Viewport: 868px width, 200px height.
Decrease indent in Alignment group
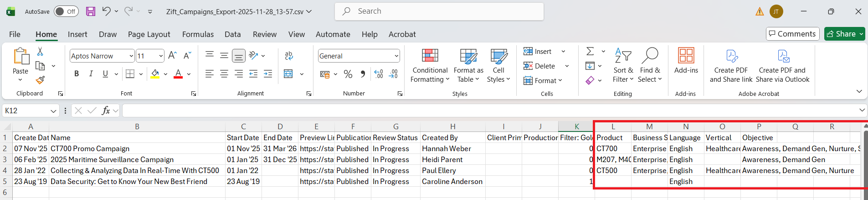(x=253, y=74)
